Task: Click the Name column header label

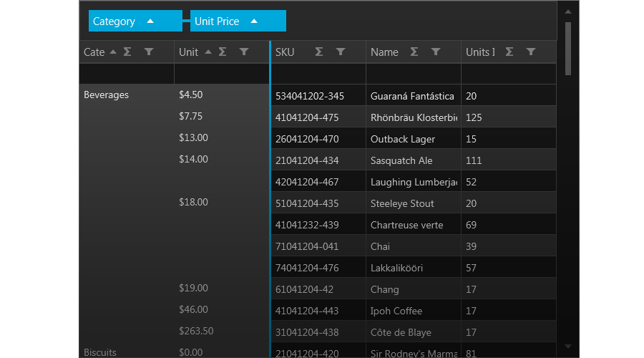Action: (384, 52)
